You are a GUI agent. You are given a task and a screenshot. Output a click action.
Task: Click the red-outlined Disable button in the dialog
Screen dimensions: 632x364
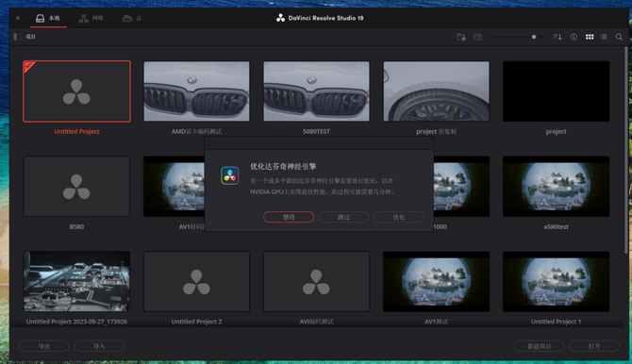tap(289, 217)
